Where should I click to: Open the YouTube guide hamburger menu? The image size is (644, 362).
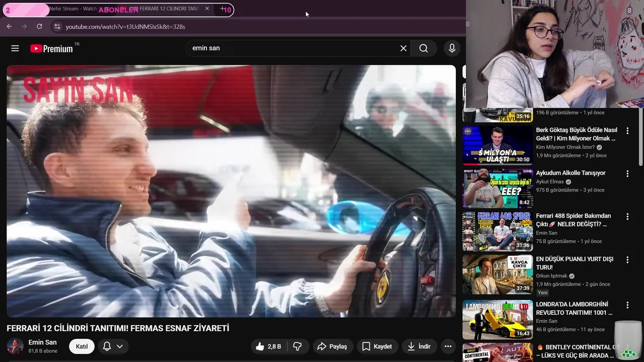[15, 48]
